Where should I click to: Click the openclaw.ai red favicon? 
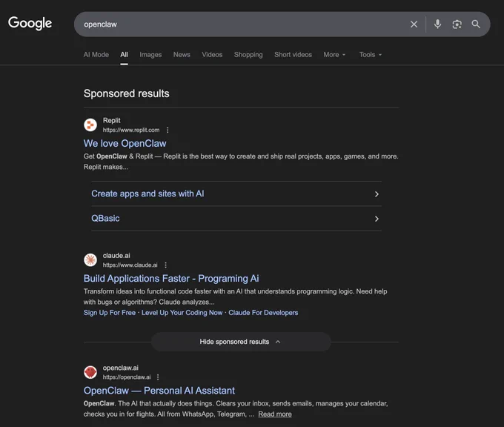click(90, 372)
